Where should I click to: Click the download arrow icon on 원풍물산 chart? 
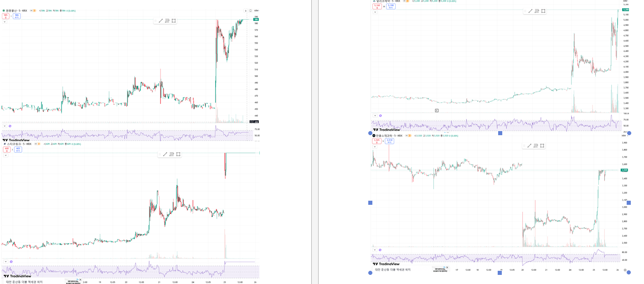(246, 10)
